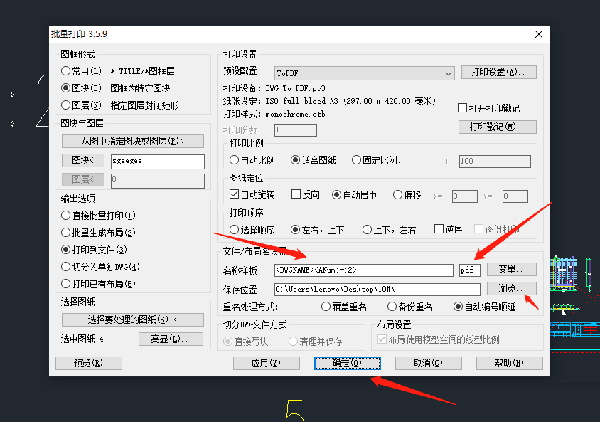Click the 名称样板 name template field
The height and width of the screenshot is (422, 600).
click(364, 270)
